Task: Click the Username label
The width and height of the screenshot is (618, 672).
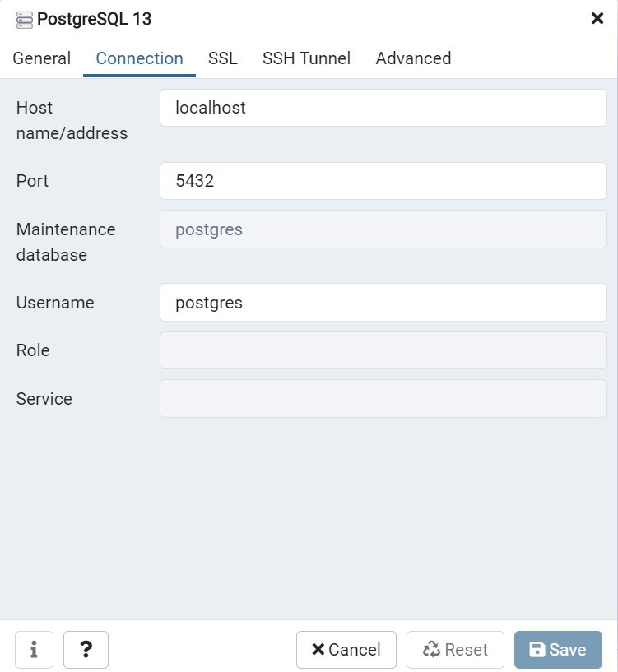Action: coord(55,303)
